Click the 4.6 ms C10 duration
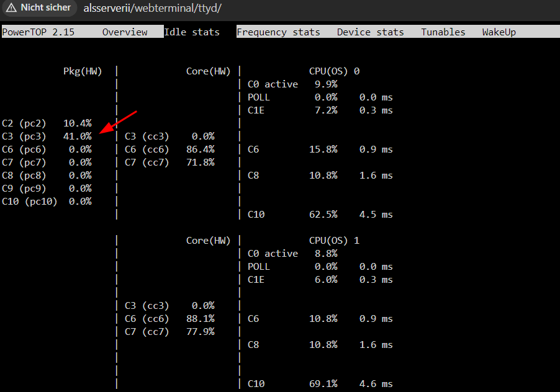The height and width of the screenshot is (392, 560). coord(376,384)
